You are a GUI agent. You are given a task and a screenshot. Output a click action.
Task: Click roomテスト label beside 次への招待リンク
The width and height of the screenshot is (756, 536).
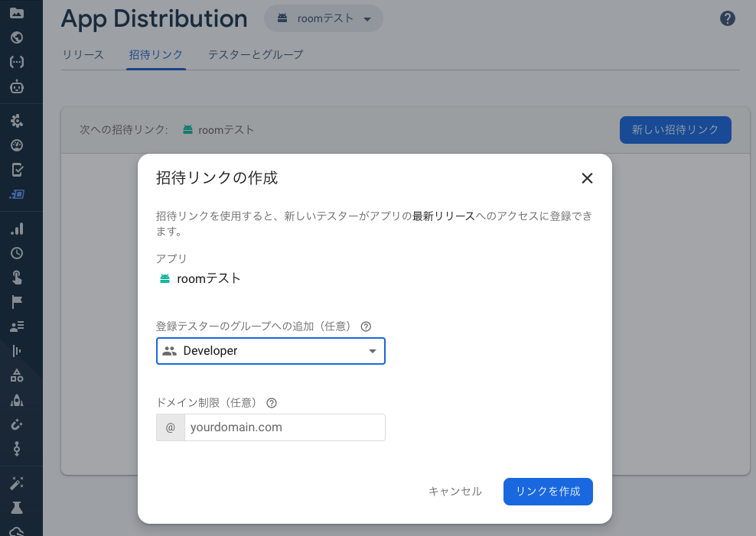[226, 130]
